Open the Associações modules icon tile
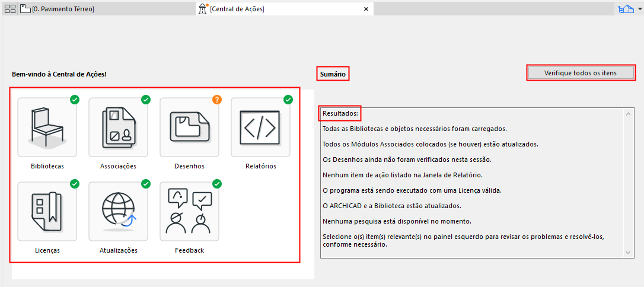The height and width of the screenshot is (287, 644). pyautogui.click(x=118, y=127)
